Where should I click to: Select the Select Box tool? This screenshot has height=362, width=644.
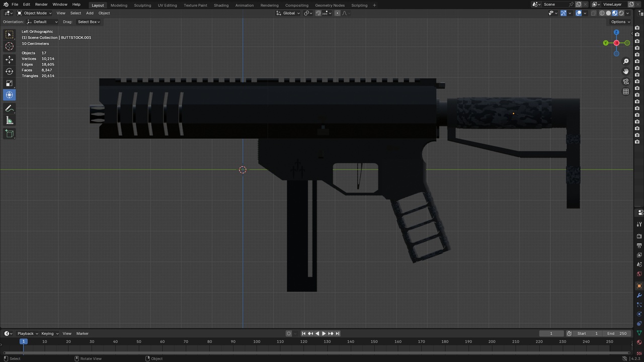pos(10,34)
